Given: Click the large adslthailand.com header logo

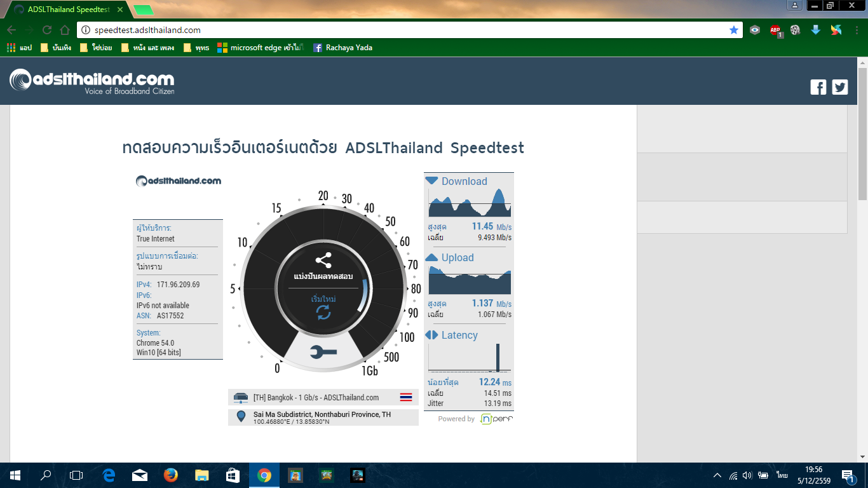Looking at the screenshot, I should 92,82.
